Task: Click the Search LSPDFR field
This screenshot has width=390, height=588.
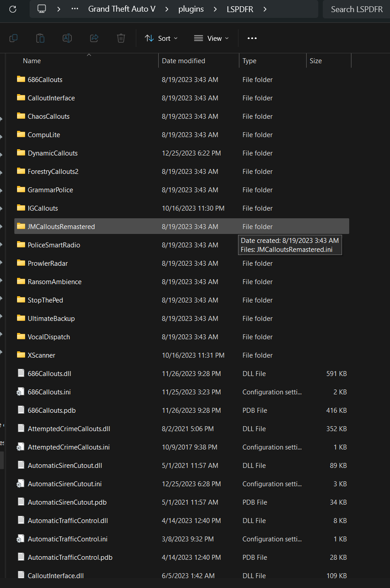Action: coord(356,9)
